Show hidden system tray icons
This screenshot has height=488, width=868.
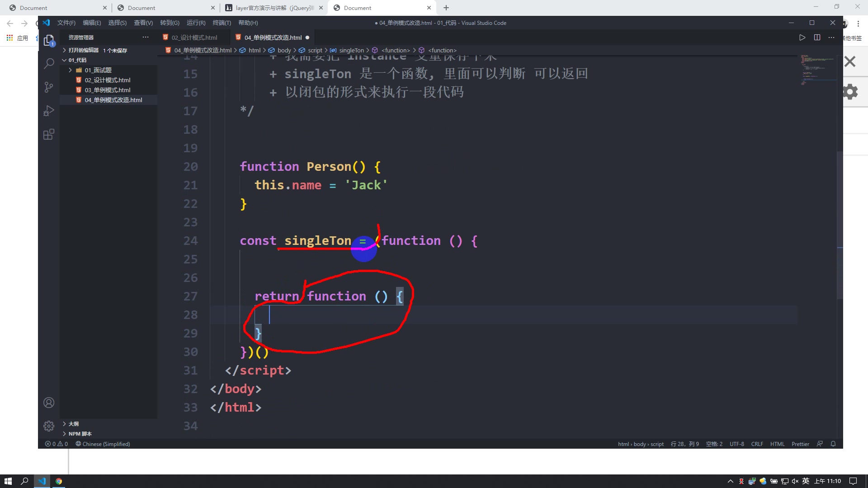point(730,481)
